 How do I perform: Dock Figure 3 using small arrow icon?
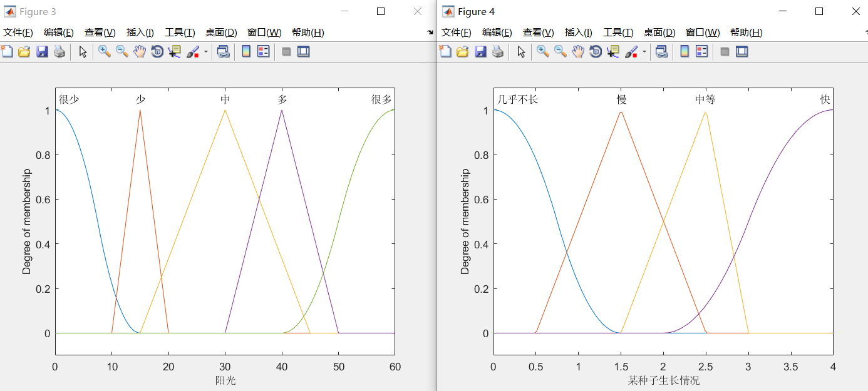[x=430, y=32]
